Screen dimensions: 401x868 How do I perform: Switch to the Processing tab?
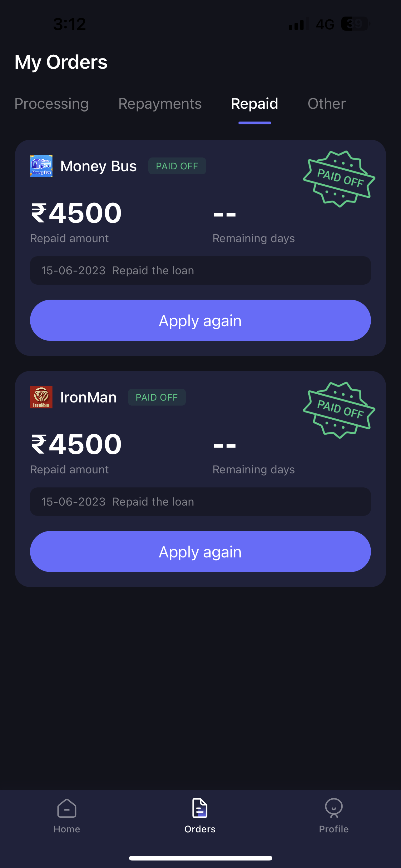pos(52,103)
